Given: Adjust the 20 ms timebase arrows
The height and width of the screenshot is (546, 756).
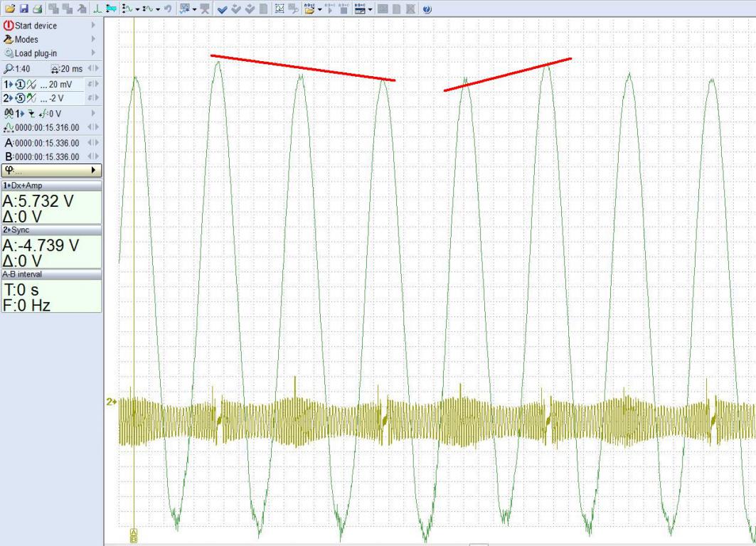Looking at the screenshot, I should click(x=92, y=69).
